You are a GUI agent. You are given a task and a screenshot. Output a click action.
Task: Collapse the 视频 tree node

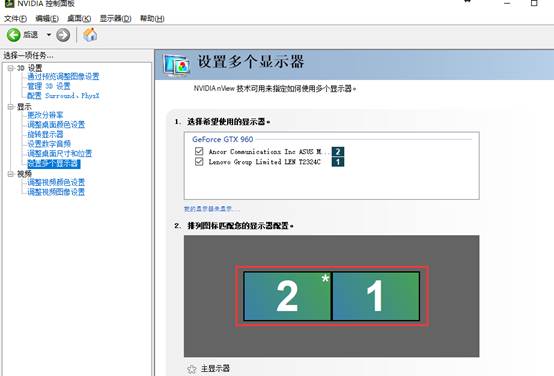(x=11, y=174)
